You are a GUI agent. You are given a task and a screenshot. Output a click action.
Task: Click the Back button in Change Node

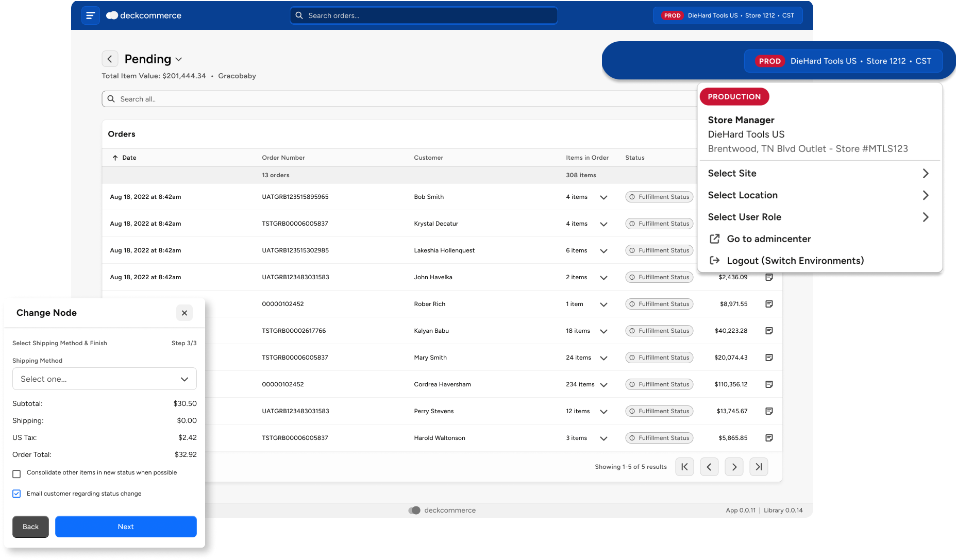(30, 527)
